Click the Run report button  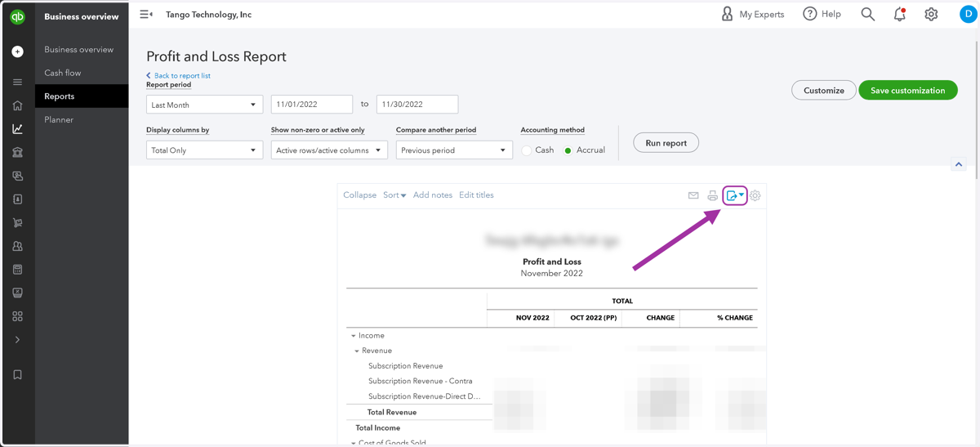click(666, 143)
